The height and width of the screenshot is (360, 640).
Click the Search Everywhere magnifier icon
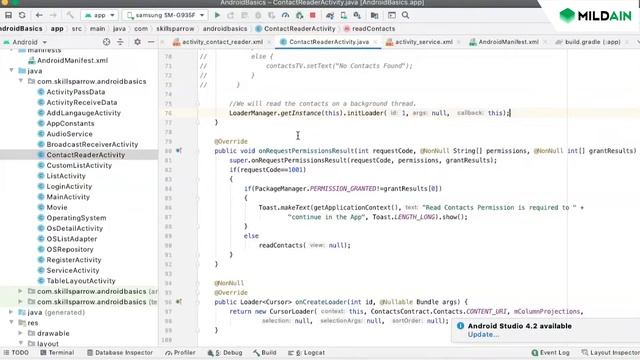tap(405, 15)
